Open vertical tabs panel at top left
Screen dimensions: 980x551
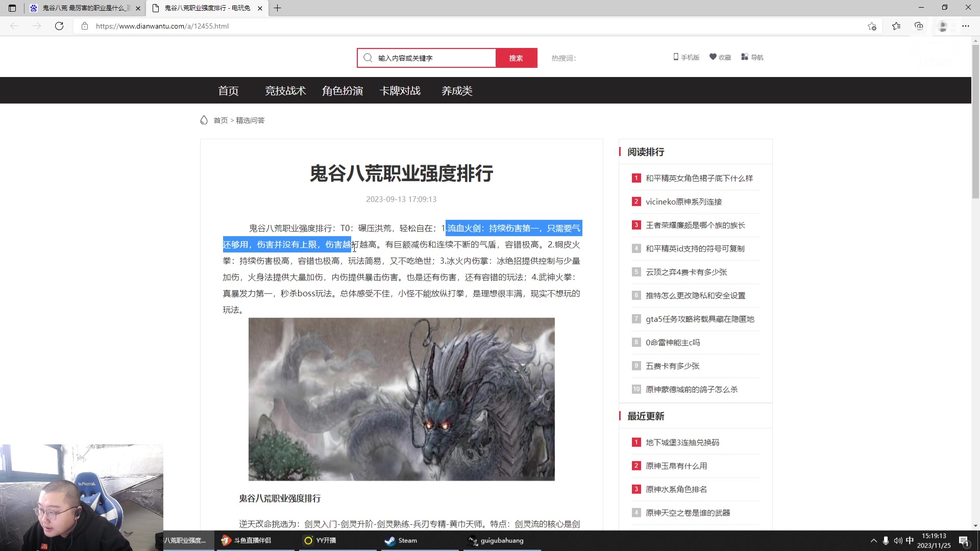(x=12, y=8)
